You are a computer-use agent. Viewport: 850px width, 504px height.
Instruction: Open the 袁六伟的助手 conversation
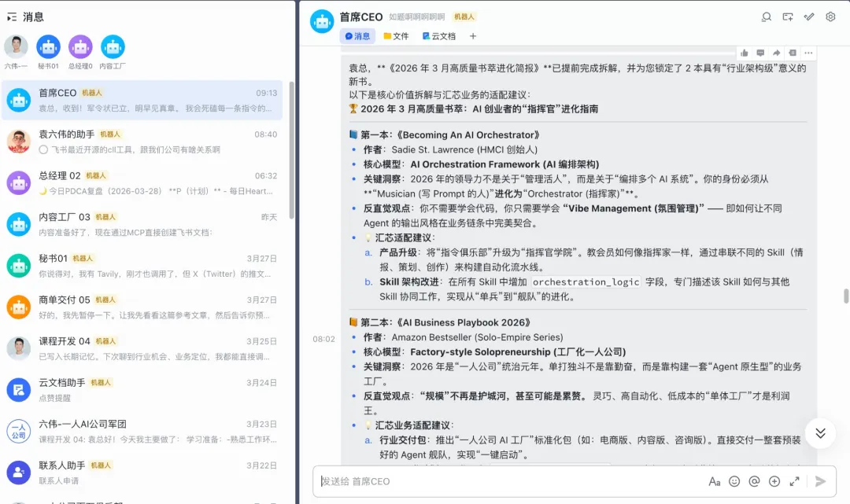click(142, 142)
